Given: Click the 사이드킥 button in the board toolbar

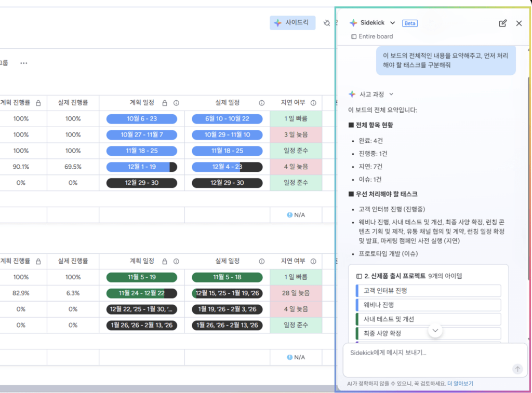Looking at the screenshot, I should click(x=292, y=23).
